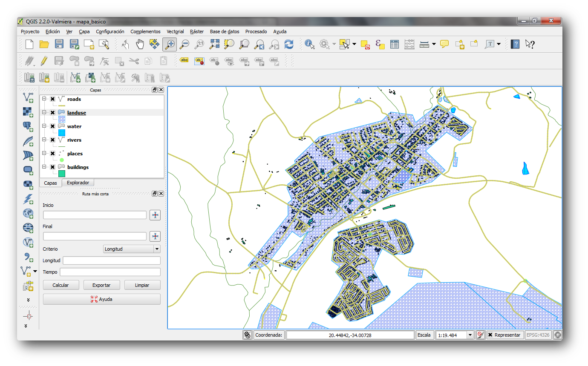Open the Ráster menu

coord(197,31)
